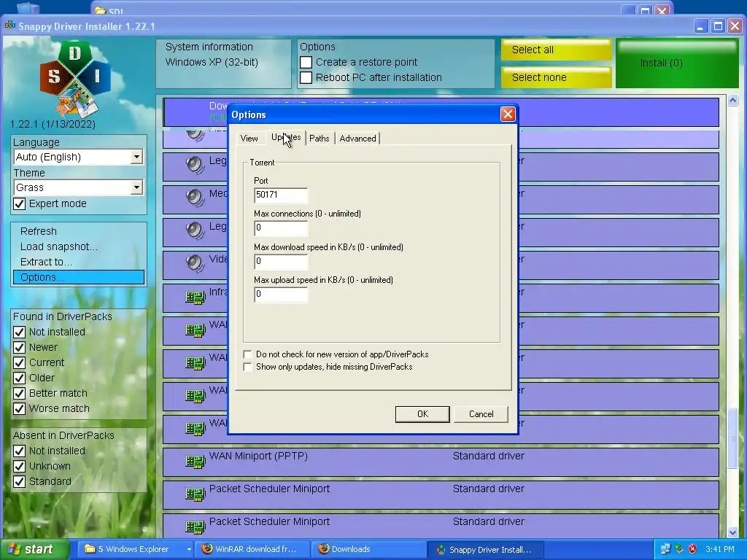This screenshot has width=747, height=560.
Task: Click the driver list scrollbar down arrow
Action: click(x=732, y=532)
